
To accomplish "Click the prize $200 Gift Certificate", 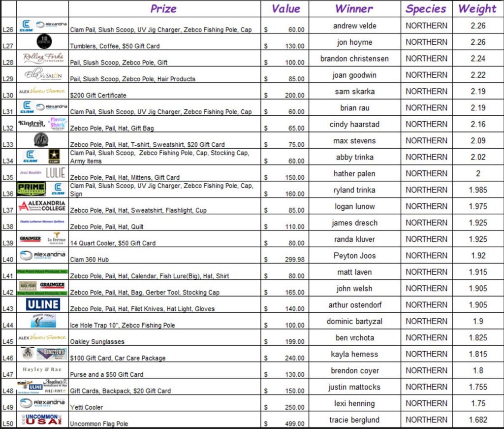I will (x=98, y=95).
